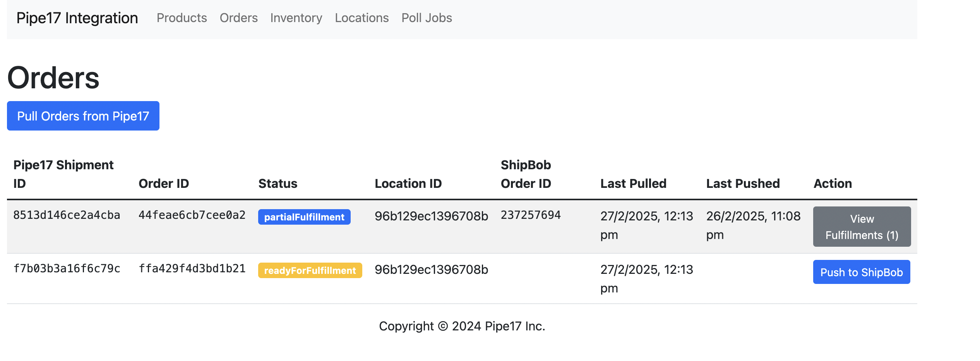Screen dimensions: 980x361
Task: Click Last Pulled date in first order row
Action: (x=647, y=225)
